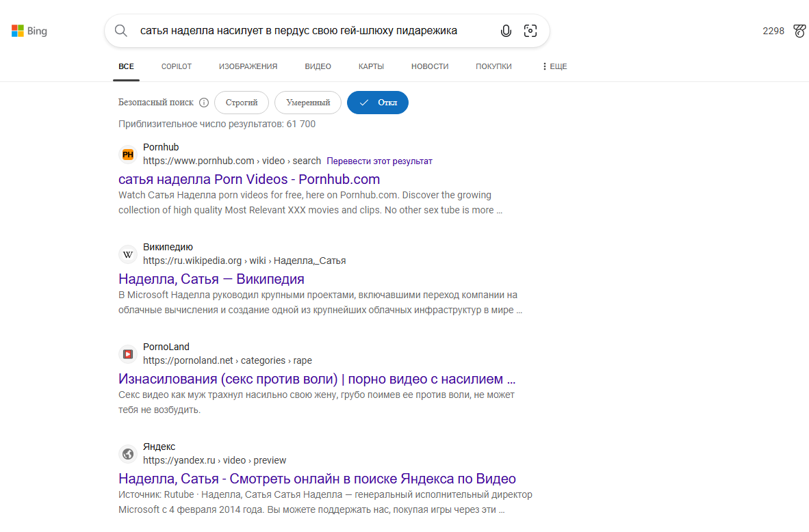The height and width of the screenshot is (532, 809).
Task: Switch to the ВИДЕО tab
Action: coord(318,66)
